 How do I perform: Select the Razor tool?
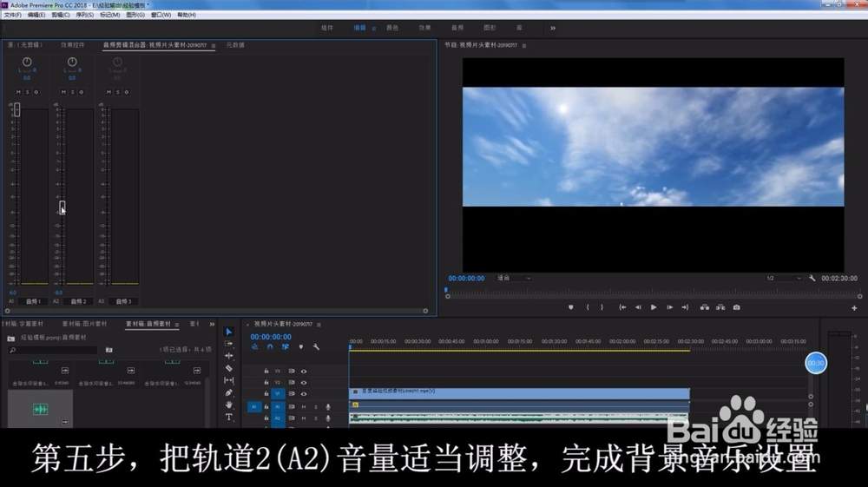[x=228, y=368]
